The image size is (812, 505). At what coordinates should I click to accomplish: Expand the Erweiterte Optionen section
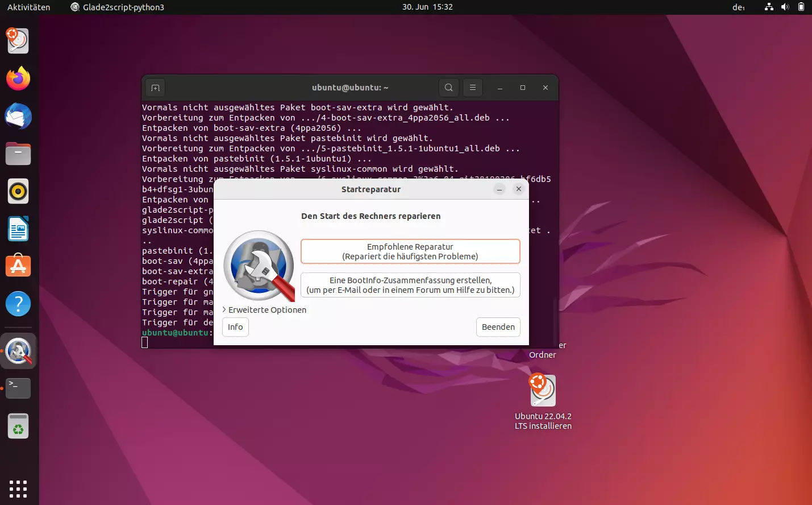click(264, 310)
